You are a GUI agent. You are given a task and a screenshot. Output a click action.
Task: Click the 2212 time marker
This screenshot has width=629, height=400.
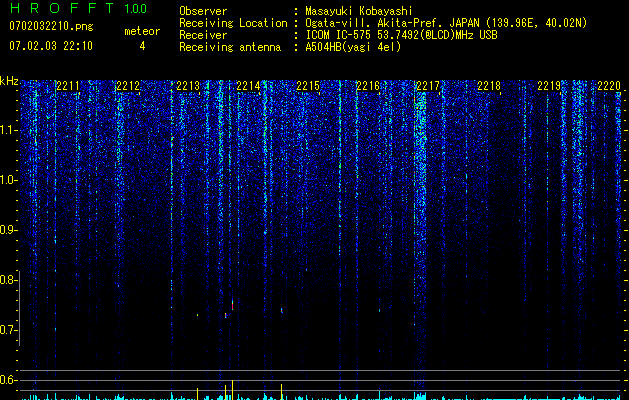click(128, 85)
